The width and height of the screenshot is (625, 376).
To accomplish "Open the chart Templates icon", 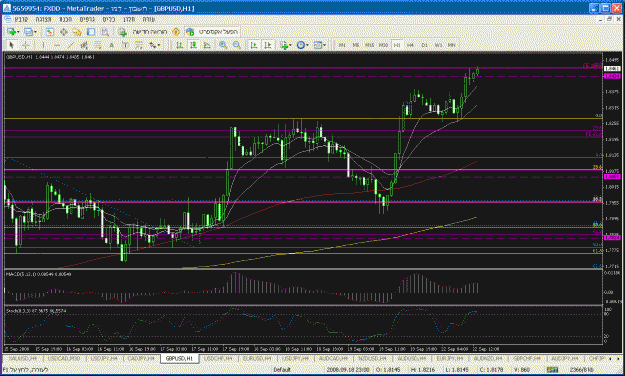I will (318, 45).
